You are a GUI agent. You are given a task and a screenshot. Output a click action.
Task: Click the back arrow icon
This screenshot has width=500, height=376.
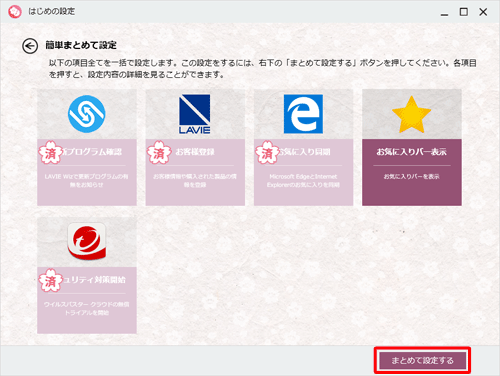[x=30, y=46]
